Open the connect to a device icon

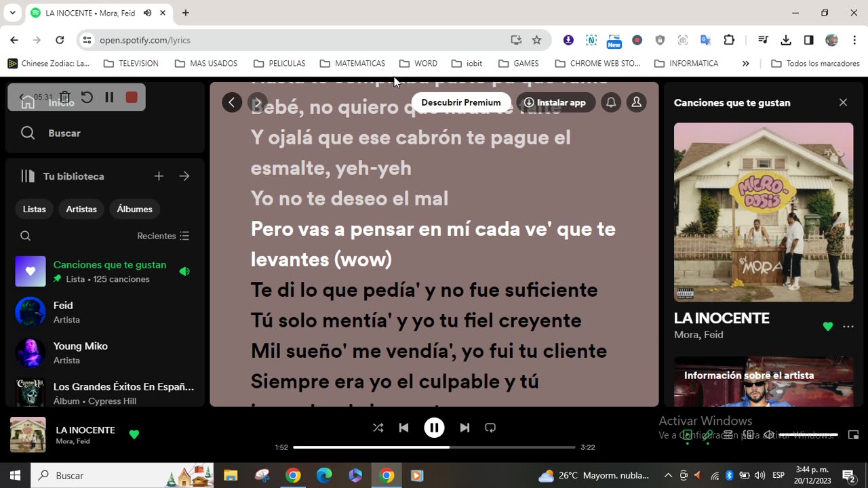[749, 435]
